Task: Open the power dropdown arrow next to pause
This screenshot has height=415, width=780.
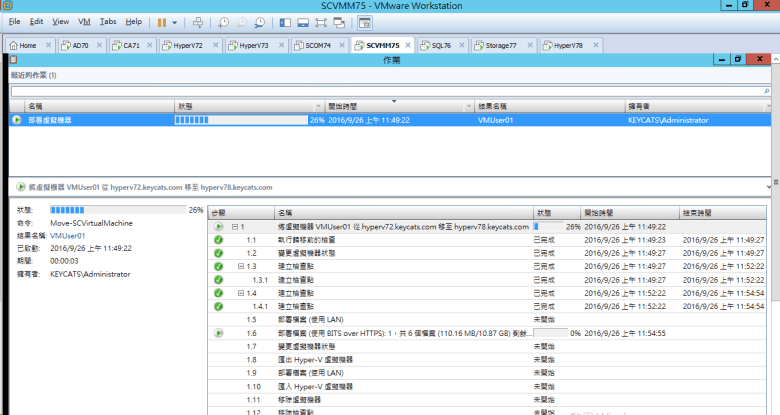Action: [x=175, y=21]
